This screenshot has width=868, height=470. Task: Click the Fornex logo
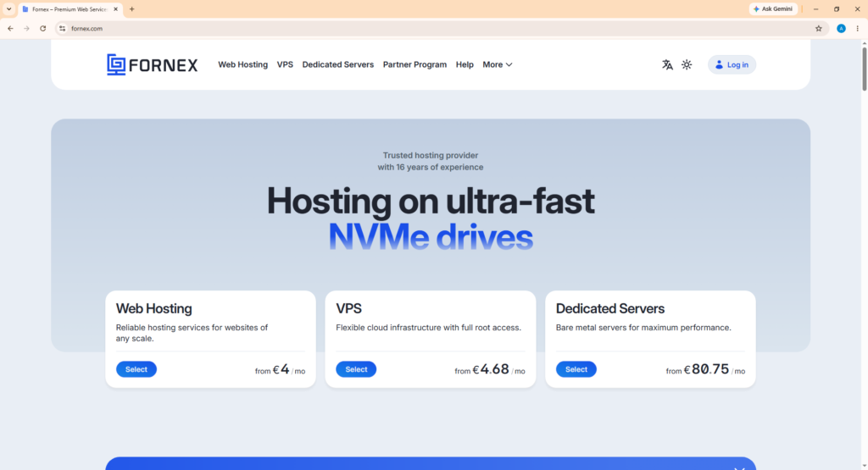tap(153, 64)
